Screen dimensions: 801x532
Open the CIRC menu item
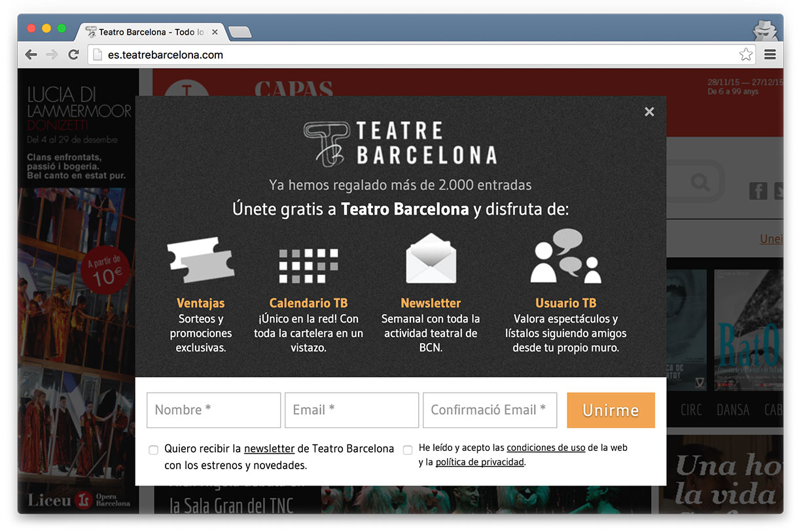(691, 410)
